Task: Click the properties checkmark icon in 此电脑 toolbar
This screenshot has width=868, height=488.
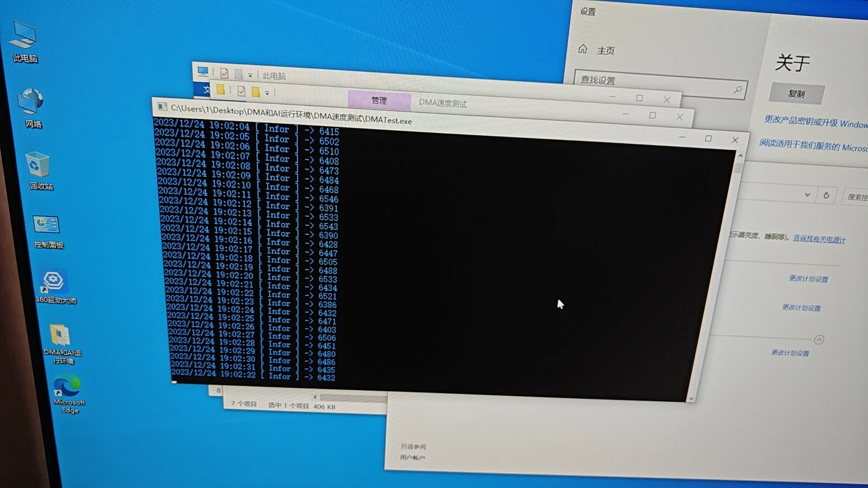Action: tap(224, 74)
